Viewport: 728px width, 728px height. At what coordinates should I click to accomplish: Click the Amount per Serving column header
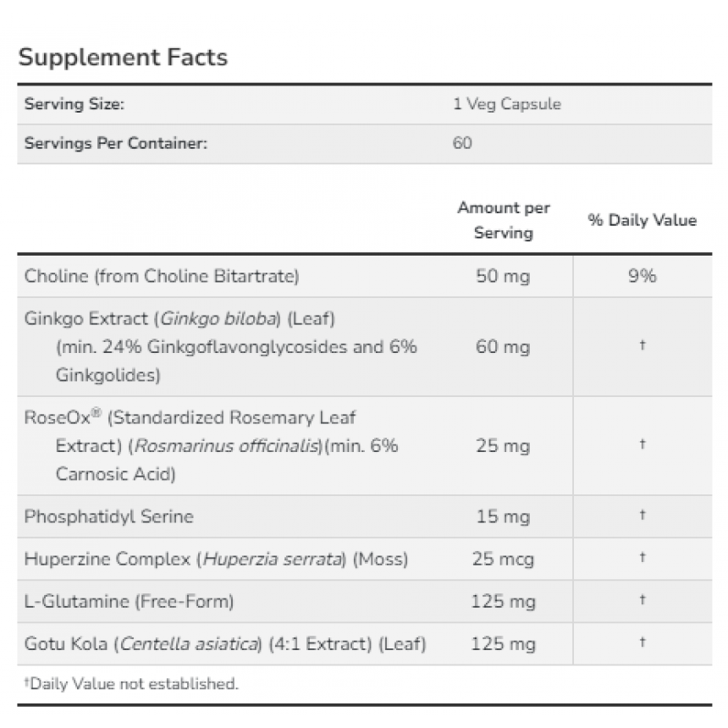[x=504, y=220]
